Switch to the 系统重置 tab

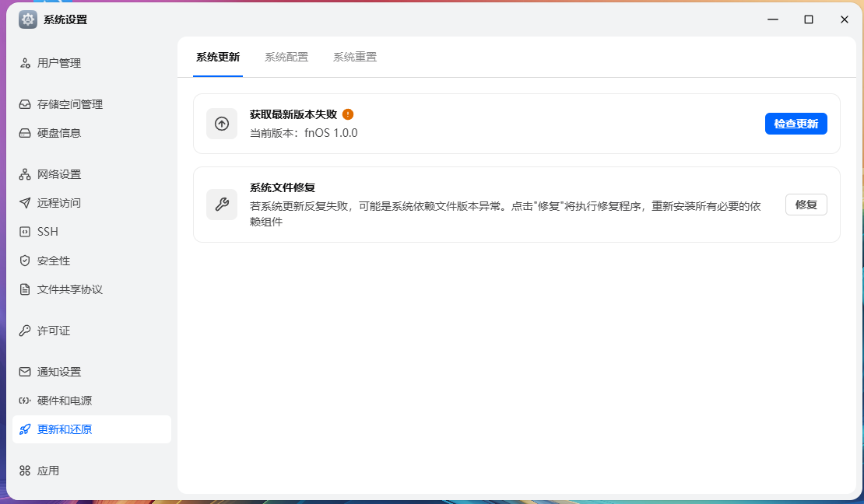pyautogui.click(x=355, y=57)
